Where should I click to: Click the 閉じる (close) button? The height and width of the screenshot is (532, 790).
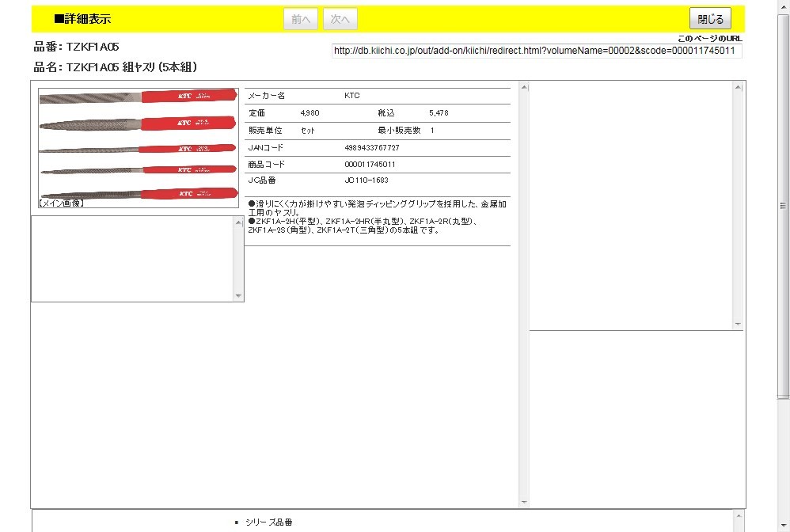tap(710, 19)
